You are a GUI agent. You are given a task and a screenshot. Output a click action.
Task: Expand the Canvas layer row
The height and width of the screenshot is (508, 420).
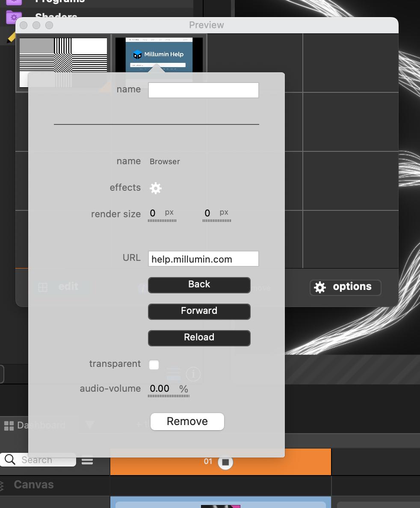[2, 485]
